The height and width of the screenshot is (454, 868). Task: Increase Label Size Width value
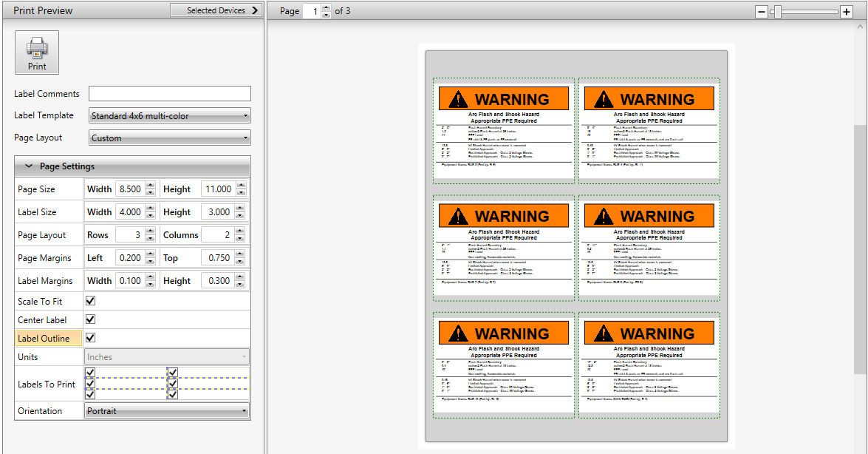click(x=150, y=208)
